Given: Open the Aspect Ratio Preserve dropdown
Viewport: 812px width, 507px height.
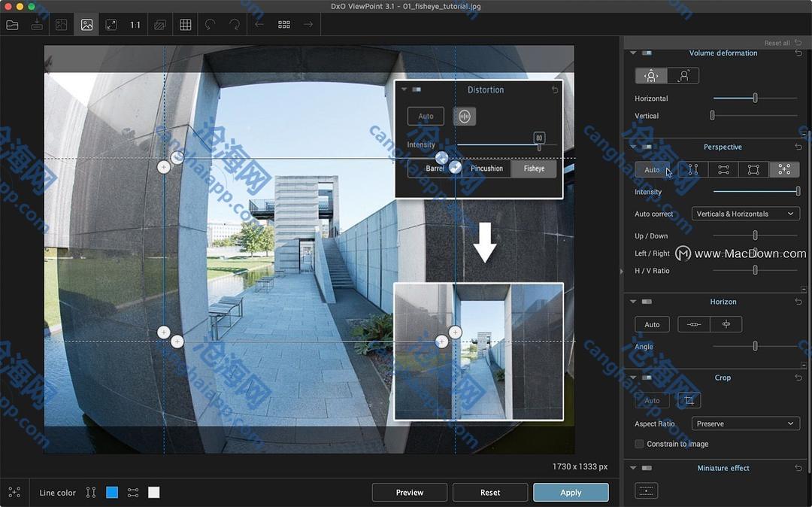Looking at the screenshot, I should [x=744, y=424].
